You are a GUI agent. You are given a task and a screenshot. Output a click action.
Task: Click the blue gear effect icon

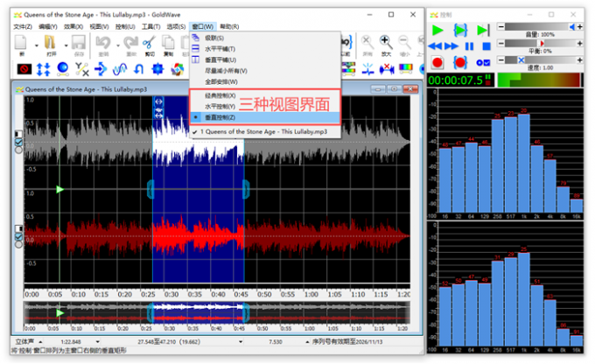[157, 69]
